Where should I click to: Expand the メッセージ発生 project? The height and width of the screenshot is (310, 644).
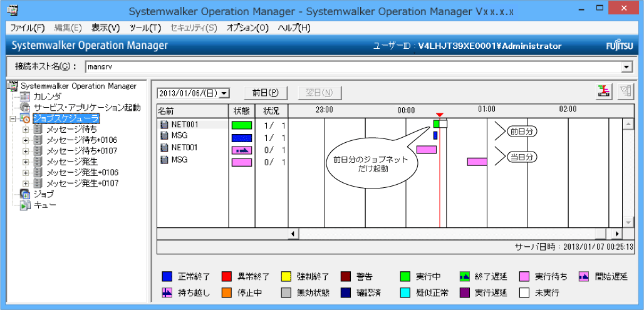click(26, 162)
